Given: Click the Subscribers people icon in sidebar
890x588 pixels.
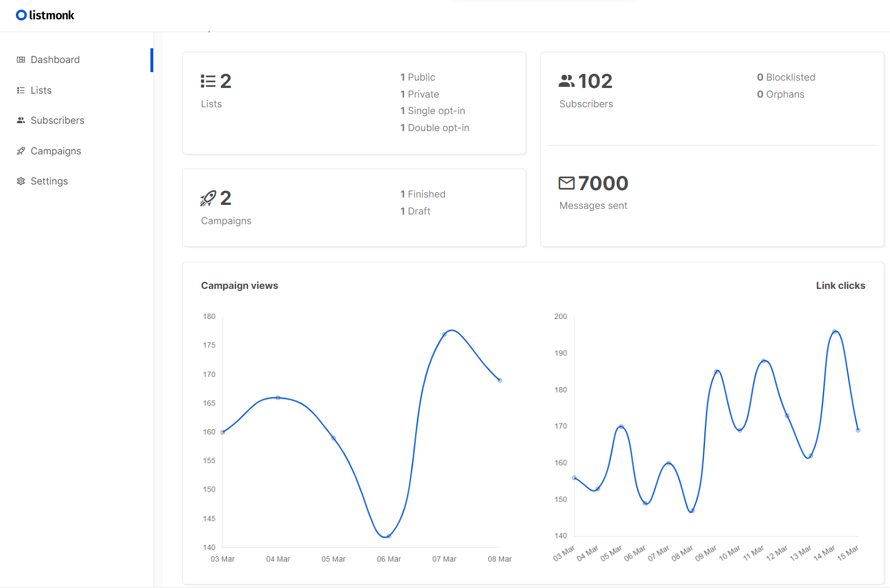Looking at the screenshot, I should (x=21, y=120).
